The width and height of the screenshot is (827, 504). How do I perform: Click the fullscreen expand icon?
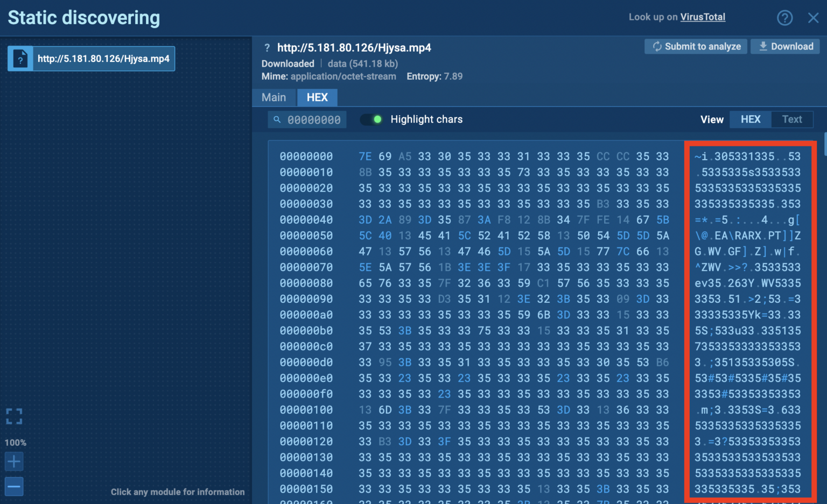click(x=14, y=416)
